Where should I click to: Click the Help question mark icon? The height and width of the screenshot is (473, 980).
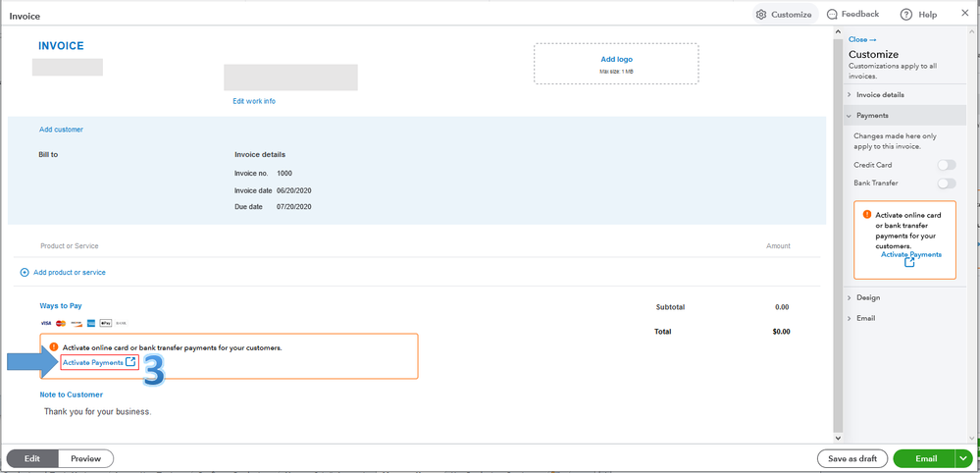point(905,15)
